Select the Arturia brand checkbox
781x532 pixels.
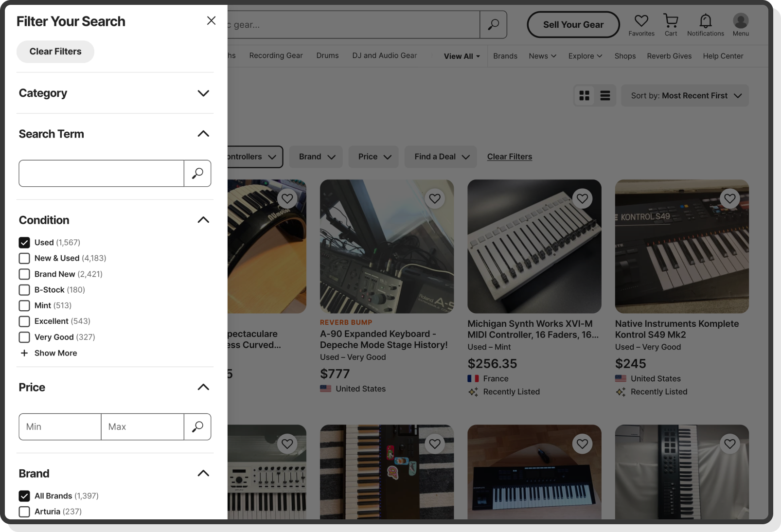(x=24, y=512)
